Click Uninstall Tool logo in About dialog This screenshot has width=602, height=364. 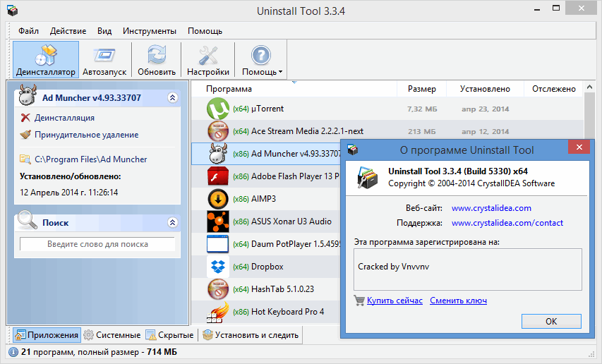367,177
